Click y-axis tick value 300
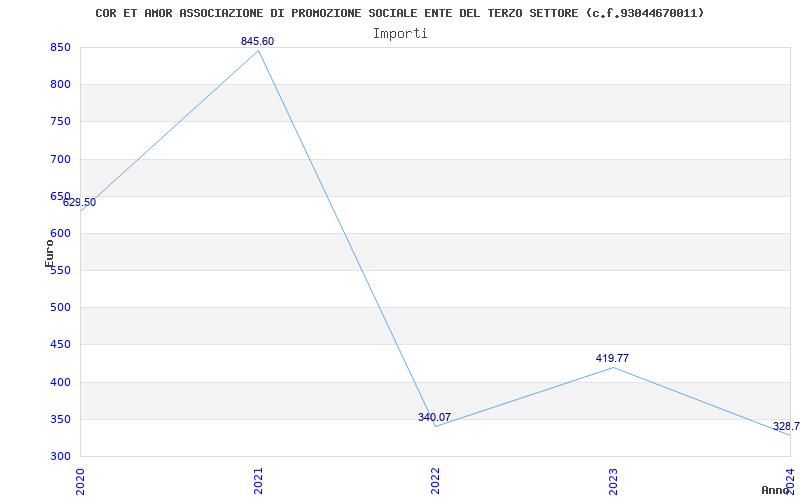 (x=60, y=457)
